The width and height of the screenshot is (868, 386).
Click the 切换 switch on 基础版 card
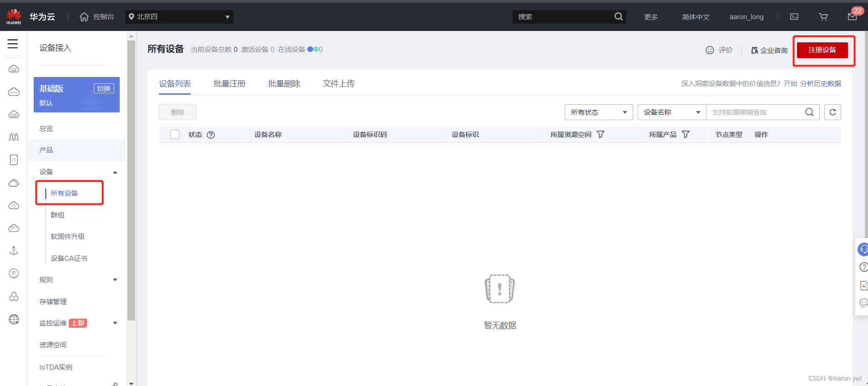point(104,88)
